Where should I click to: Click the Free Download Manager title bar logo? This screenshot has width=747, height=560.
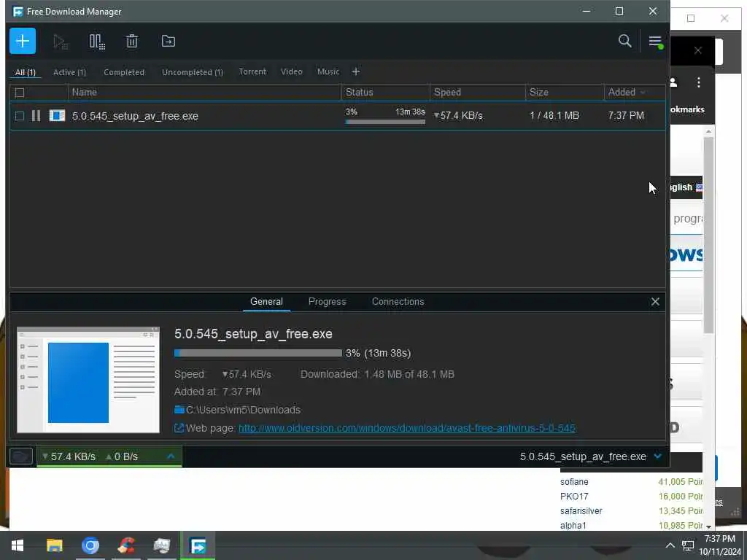pyautogui.click(x=18, y=12)
